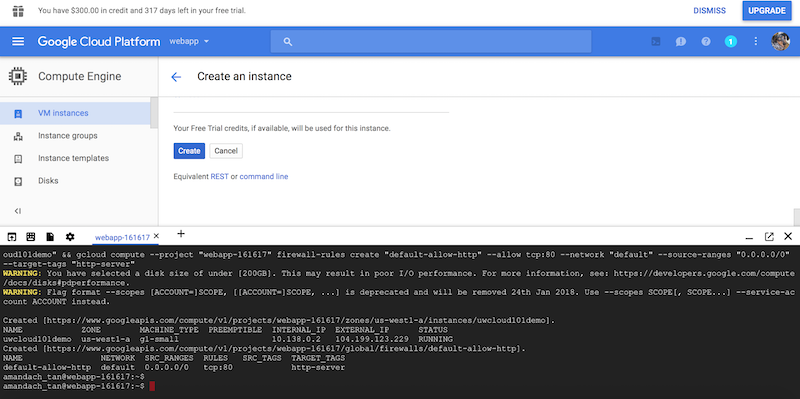
Task: Open Cloud Shell settings gear
Action: [70, 237]
